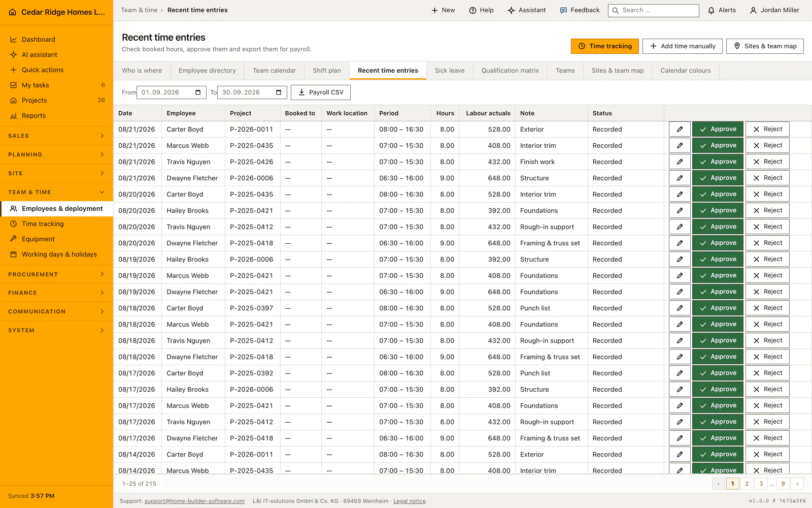Go to Time tracking in sidebar
This screenshot has height=508, width=812.
click(x=56, y=224)
